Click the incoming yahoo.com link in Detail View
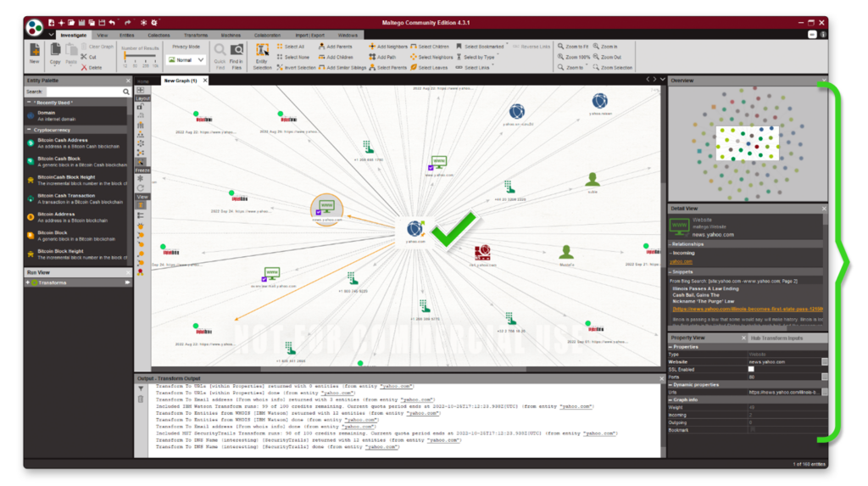Screen dimensions: 868x486 pyautogui.click(x=681, y=261)
